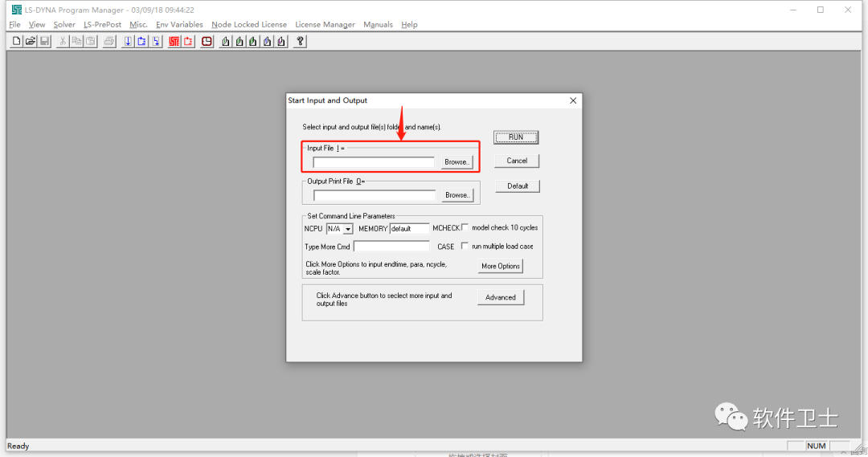
Task: Focus the Input File I= text field
Action: tap(374, 162)
